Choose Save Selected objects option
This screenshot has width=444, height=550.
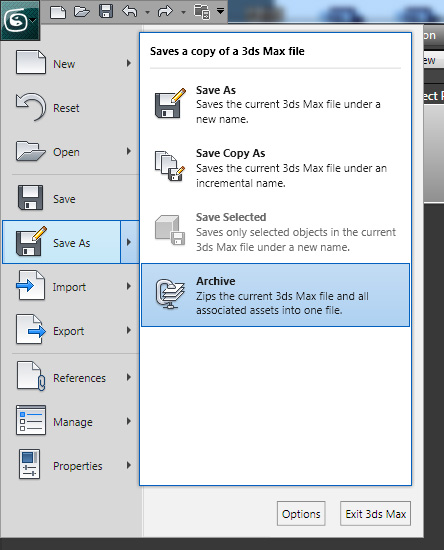pos(275,232)
